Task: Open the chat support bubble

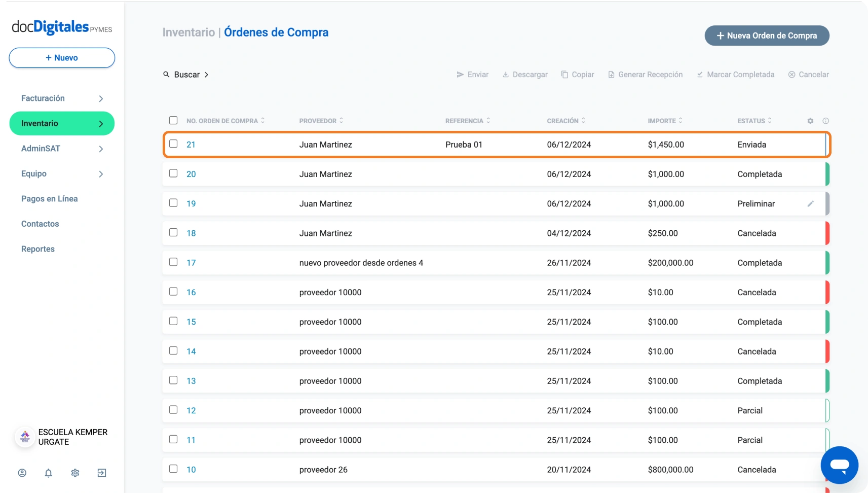Action: coord(839,465)
